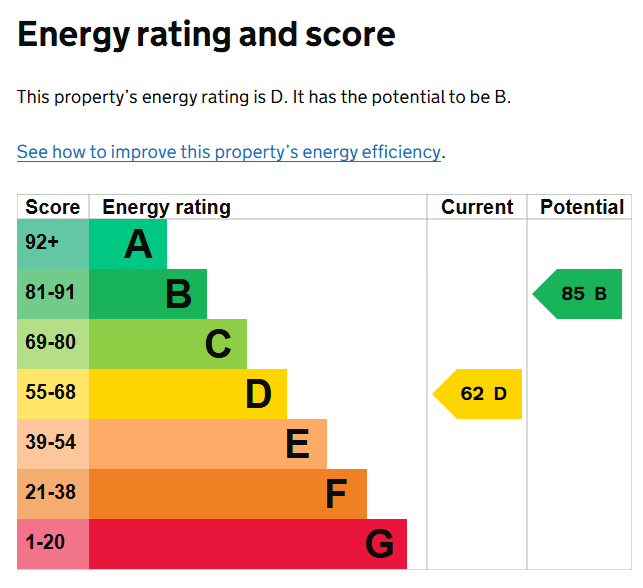Select the dark orange F rating bar
Screen dimensions: 643x588
coord(228,494)
